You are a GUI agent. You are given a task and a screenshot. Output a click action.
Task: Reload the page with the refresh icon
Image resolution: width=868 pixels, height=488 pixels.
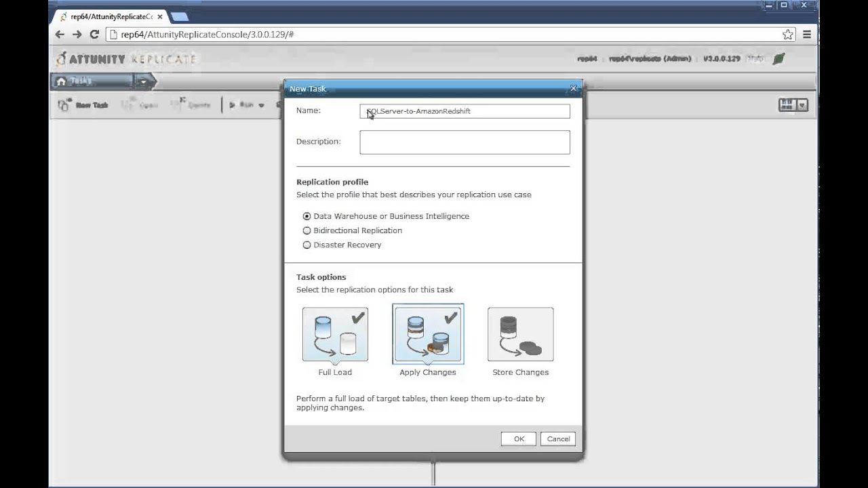click(94, 34)
